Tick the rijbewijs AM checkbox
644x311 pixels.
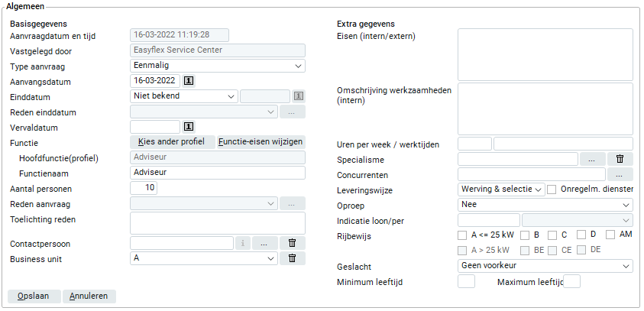[610, 235]
